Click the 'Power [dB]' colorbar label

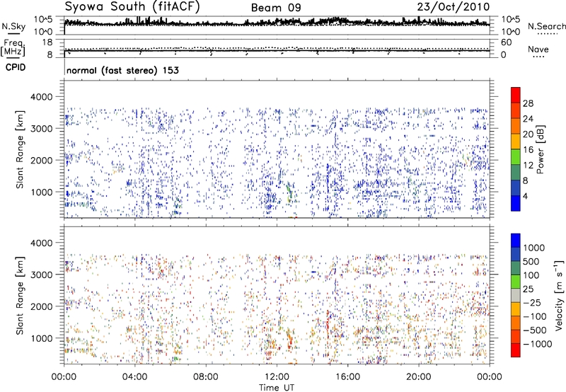[x=540, y=149]
